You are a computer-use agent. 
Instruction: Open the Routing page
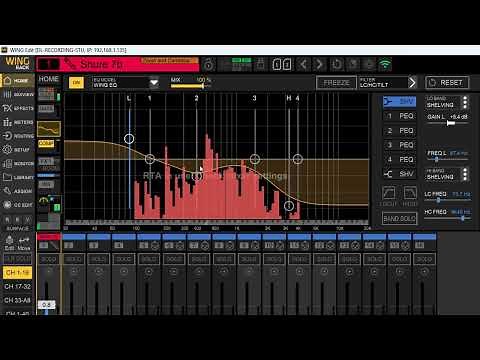(18, 136)
